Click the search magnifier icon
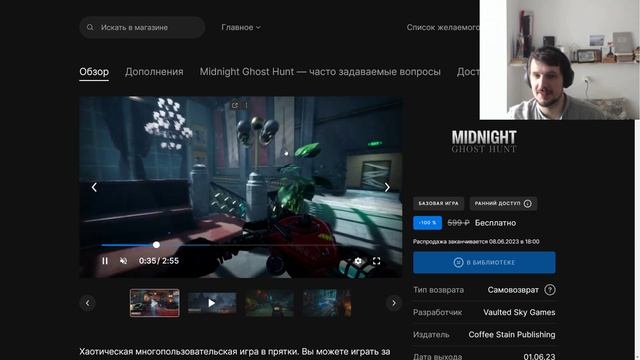 tap(90, 27)
